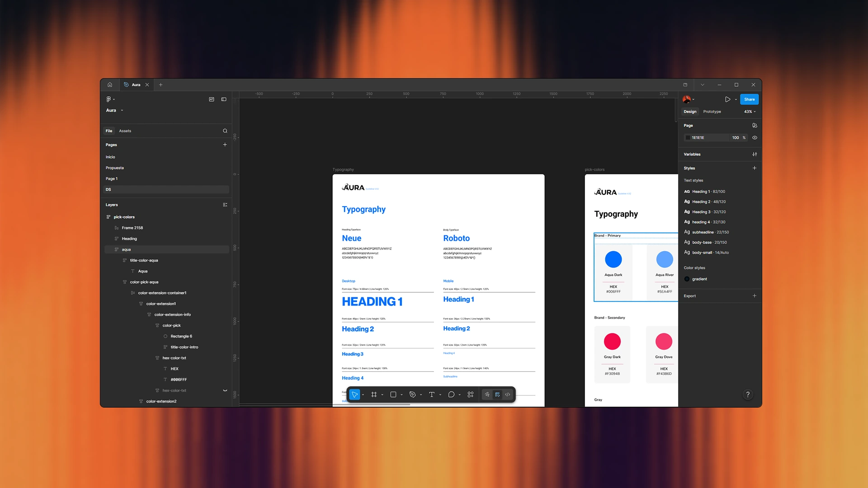Click the page background color swatch 1E1E1E
The image size is (868, 488).
(x=688, y=137)
